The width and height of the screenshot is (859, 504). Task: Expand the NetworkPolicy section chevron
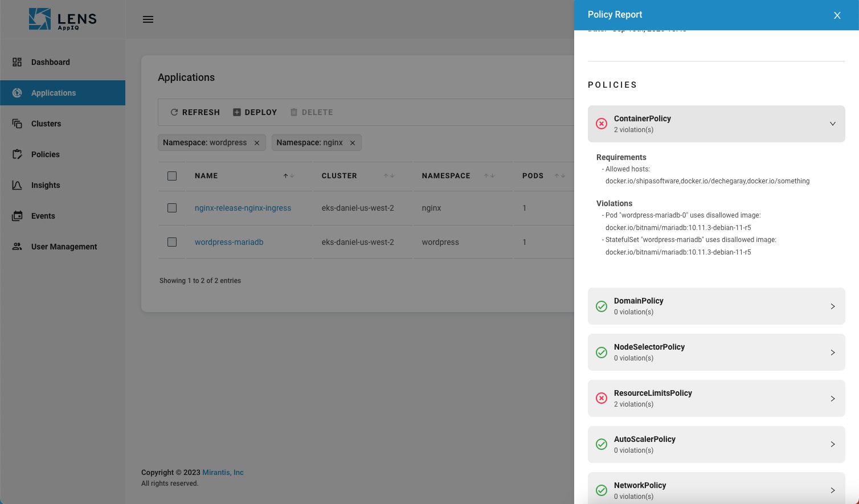coord(833,490)
